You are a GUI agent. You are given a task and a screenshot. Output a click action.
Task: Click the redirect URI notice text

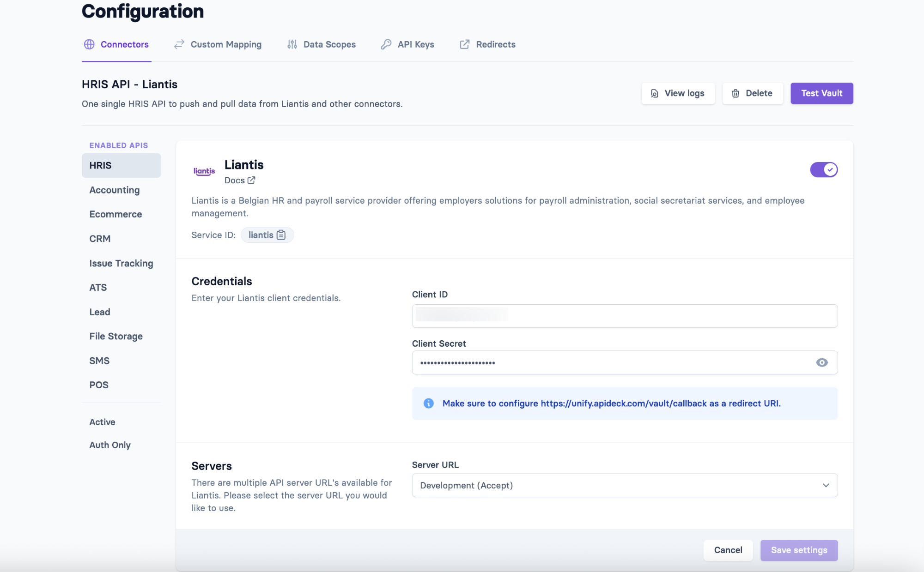coord(611,403)
